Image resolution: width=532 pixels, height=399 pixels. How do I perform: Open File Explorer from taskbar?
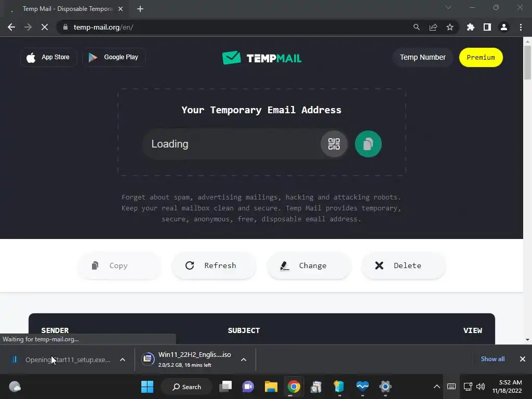pyautogui.click(x=271, y=387)
